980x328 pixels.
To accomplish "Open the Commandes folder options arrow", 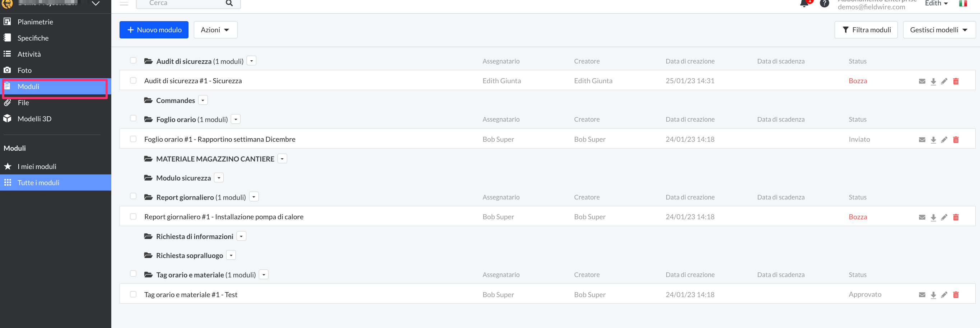I will click(x=203, y=100).
